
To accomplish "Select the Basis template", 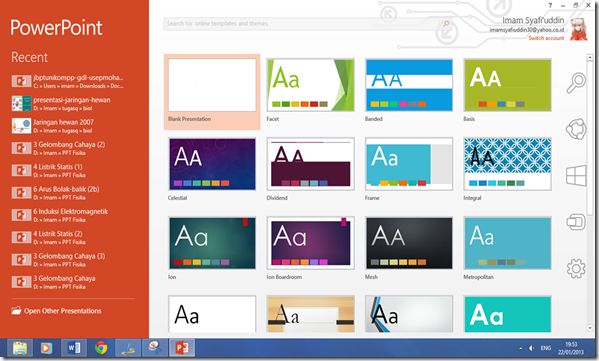I will click(507, 85).
